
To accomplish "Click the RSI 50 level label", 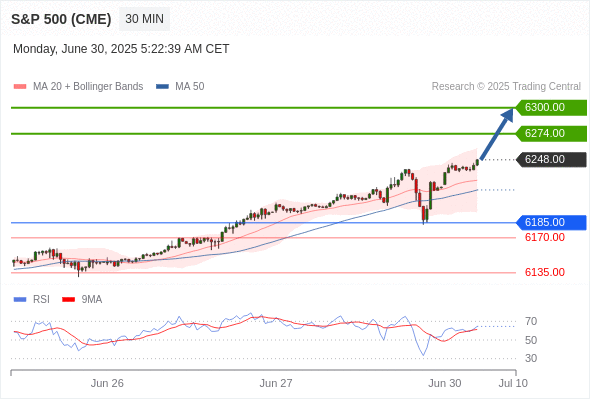I will pos(531,340).
